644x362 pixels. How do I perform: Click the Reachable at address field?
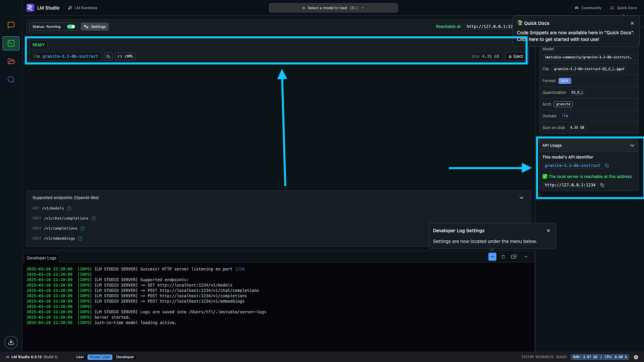[489, 27]
